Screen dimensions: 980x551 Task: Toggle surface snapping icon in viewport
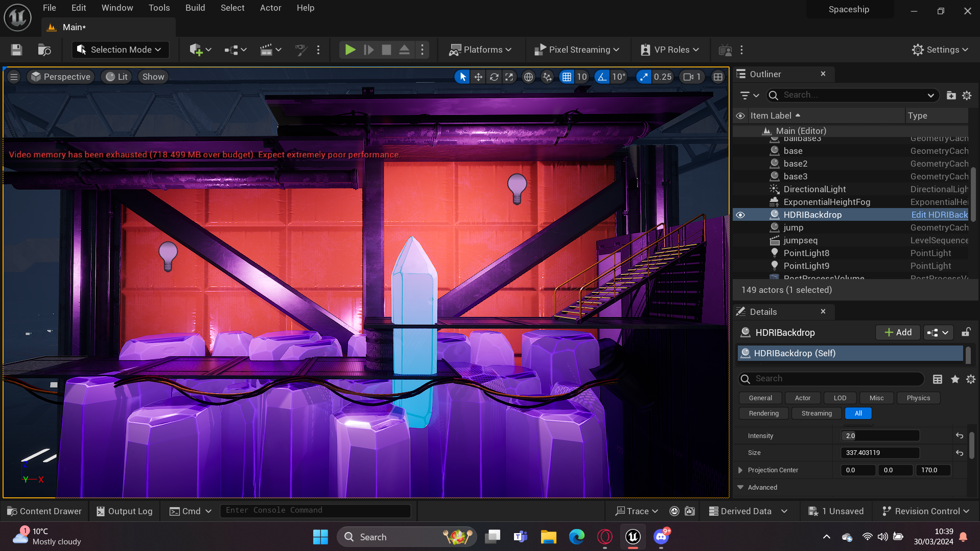pyautogui.click(x=547, y=77)
